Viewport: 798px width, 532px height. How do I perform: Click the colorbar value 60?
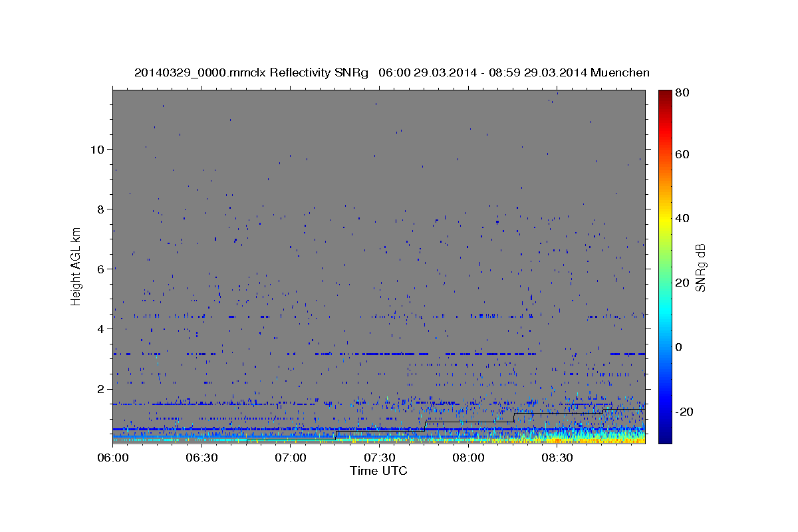681,154
